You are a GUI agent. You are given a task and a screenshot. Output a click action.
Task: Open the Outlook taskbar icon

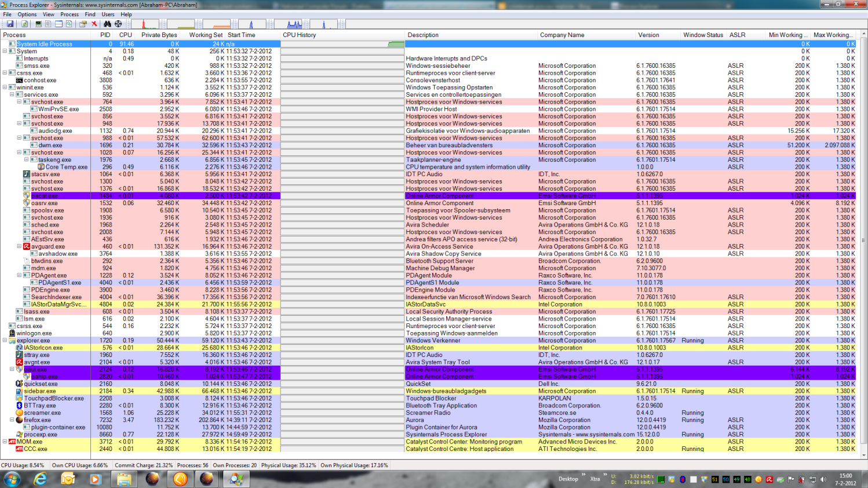(68, 479)
